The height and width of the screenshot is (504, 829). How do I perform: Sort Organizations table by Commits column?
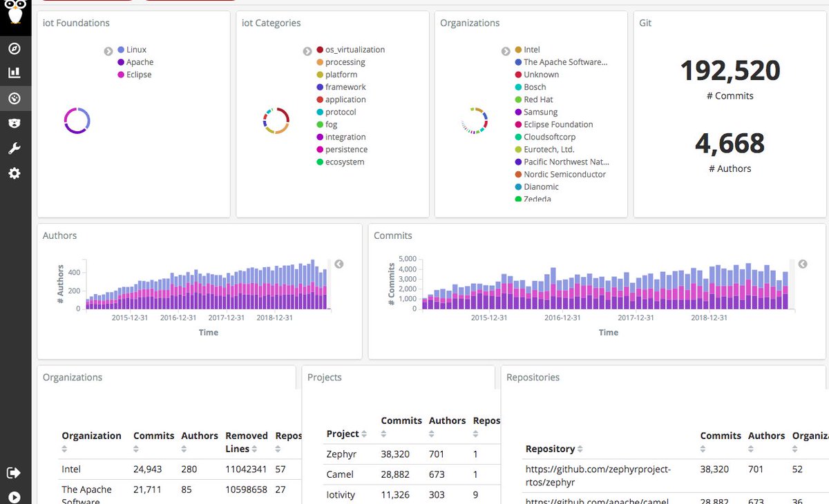[x=136, y=449]
